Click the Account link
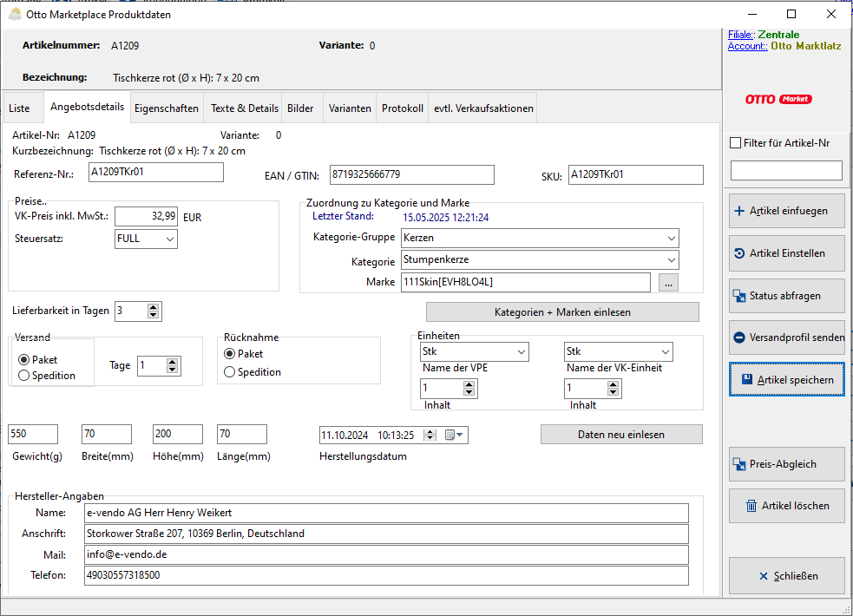Viewport: 853px width, 616px height. point(748,46)
